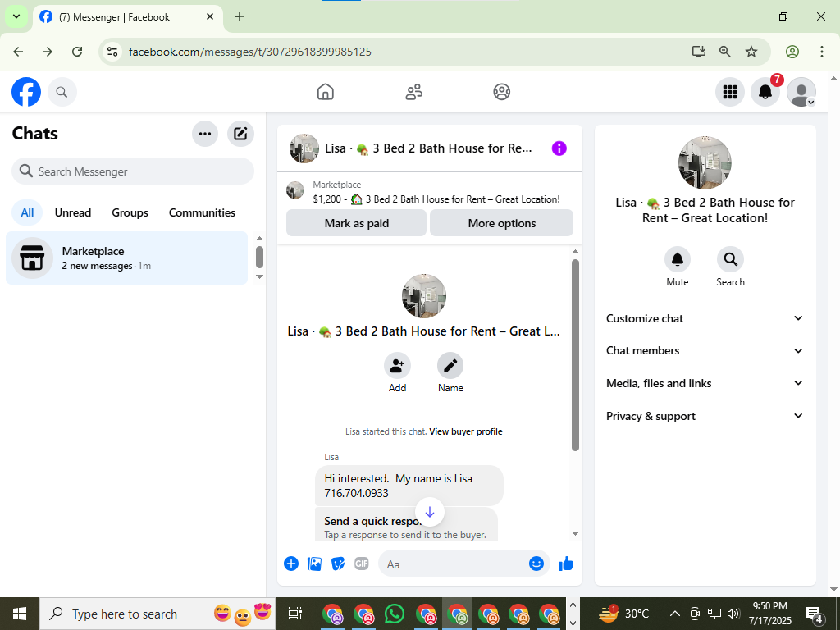This screenshot has height=630, width=840.
Task: Bookmark this page with star icon
Action: pos(751,52)
